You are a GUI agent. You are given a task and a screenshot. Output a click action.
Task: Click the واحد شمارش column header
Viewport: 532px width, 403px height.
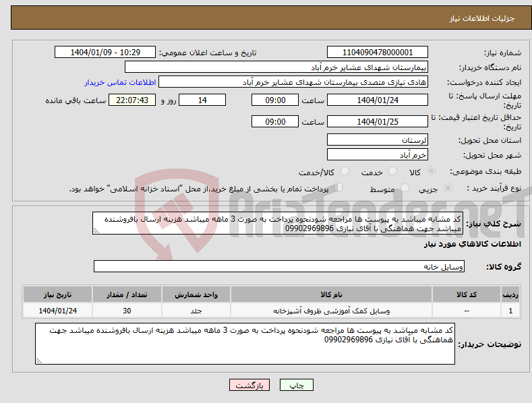click(x=196, y=294)
